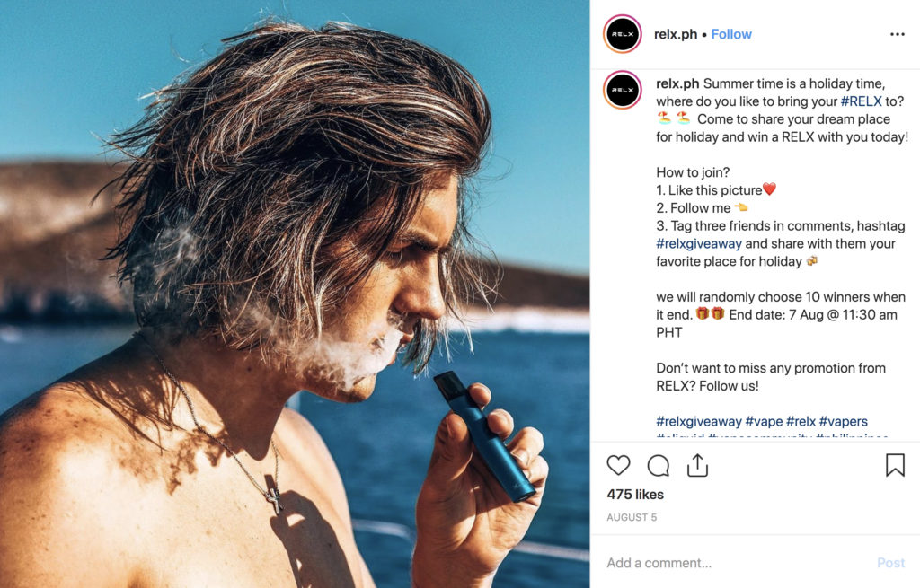Viewport: 920px width, 588px height.
Task: Follow the relx.ph account
Action: click(731, 35)
